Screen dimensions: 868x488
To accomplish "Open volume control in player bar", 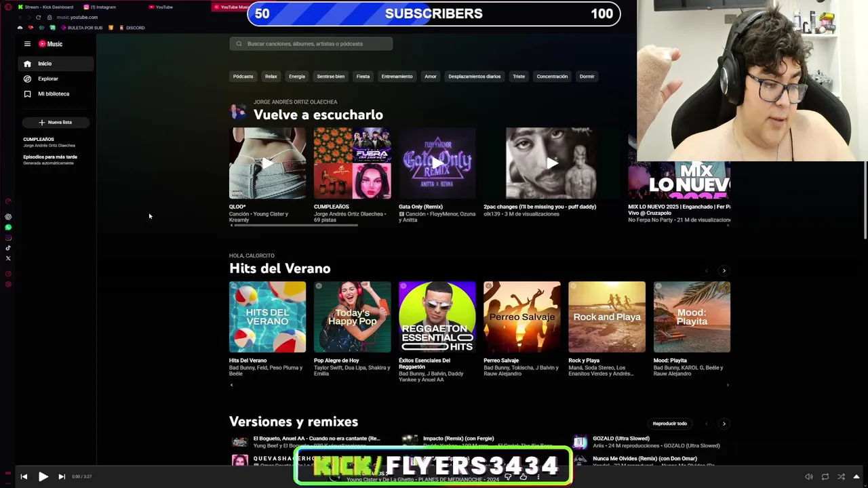I will pos(808,476).
